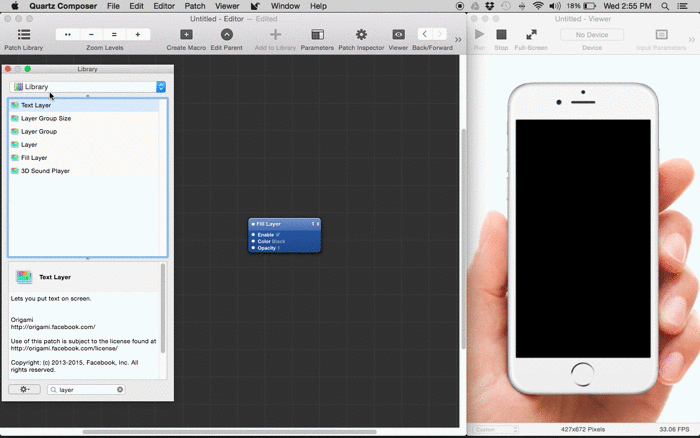
Task: Click the Create Macro toolbar icon
Action: [186, 35]
